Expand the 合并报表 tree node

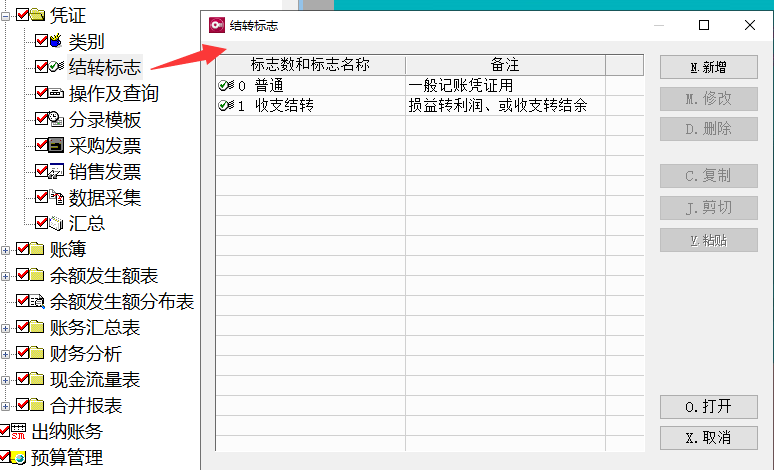pyautogui.click(x=5, y=407)
